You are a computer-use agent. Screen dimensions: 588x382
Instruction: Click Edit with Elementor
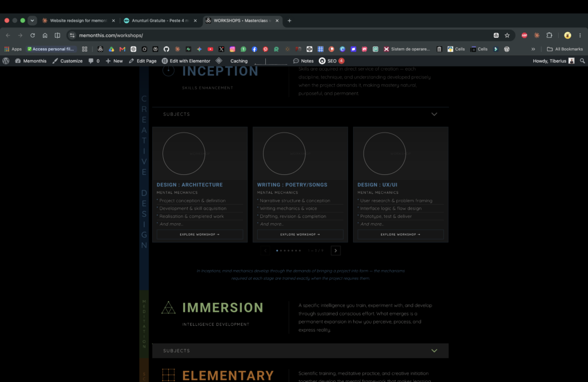pos(185,61)
